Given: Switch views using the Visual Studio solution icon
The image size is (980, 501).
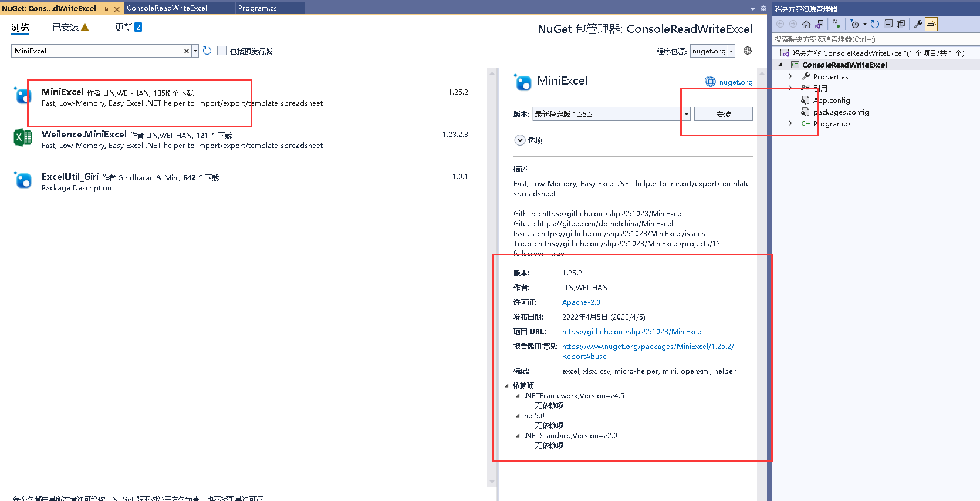Looking at the screenshot, I should coord(819,24).
